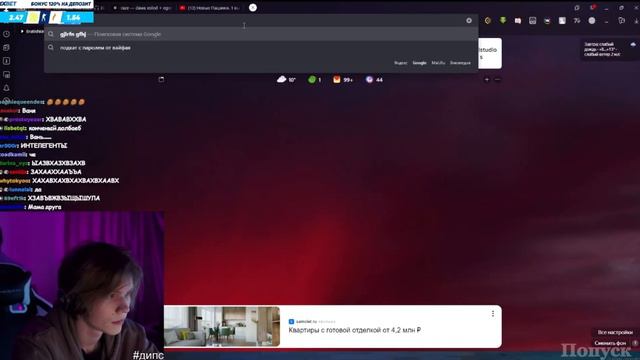Switch to the 'raze — dawa xslod' tab

142,8
